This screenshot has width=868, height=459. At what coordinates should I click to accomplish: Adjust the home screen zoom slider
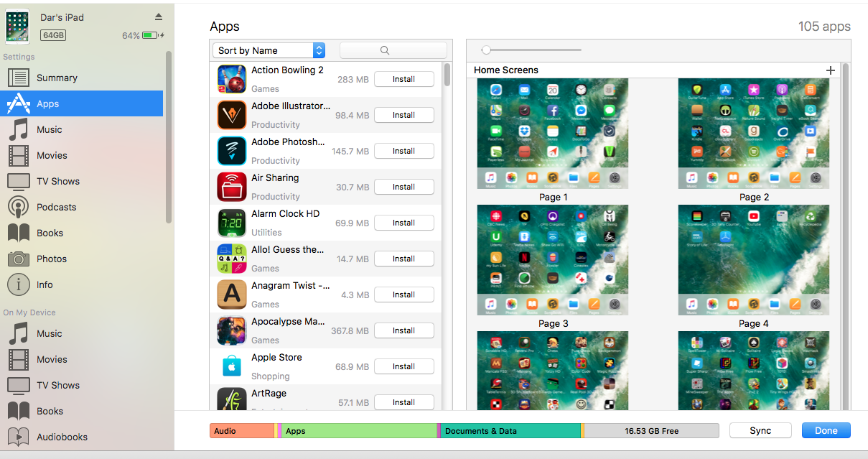coord(486,50)
